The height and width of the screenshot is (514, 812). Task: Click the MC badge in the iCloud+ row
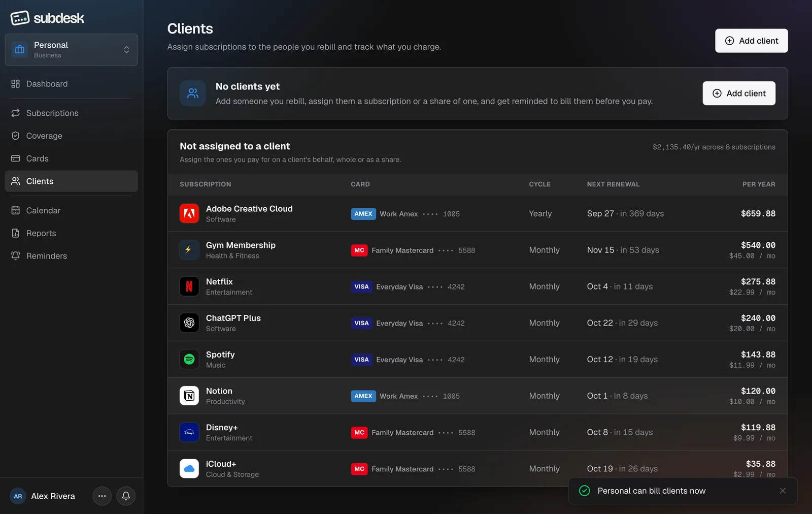[x=359, y=469]
